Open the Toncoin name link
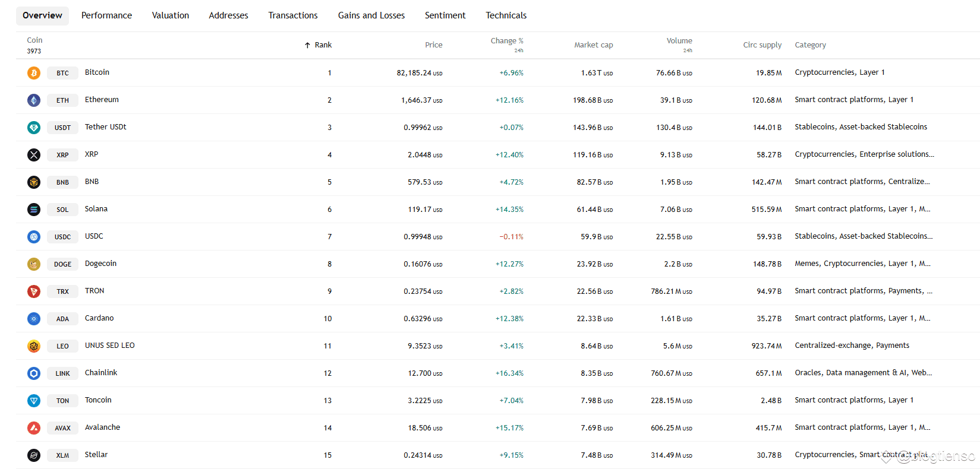 (x=98, y=400)
